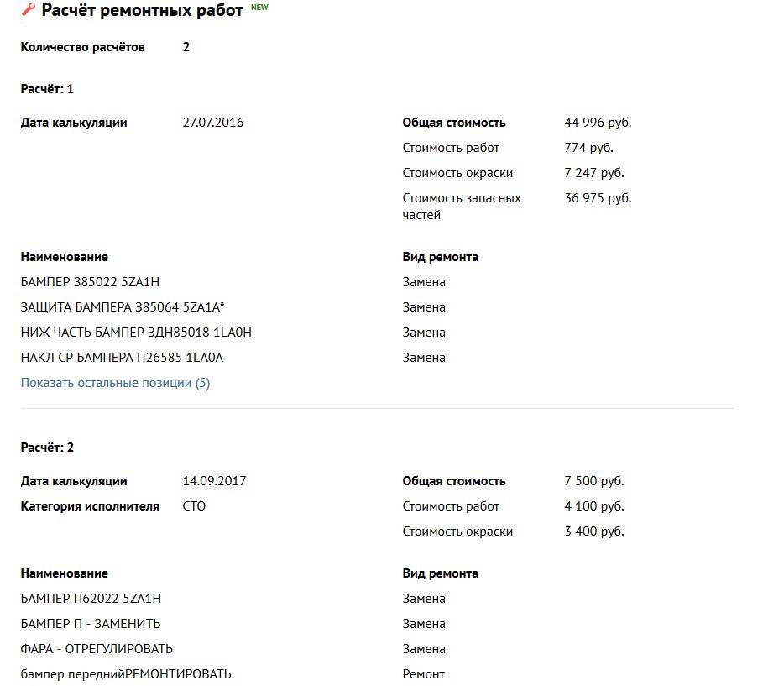The width and height of the screenshot is (784, 686).
Task: Click the 'СТО' executor category value
Action: pyautogui.click(x=194, y=506)
